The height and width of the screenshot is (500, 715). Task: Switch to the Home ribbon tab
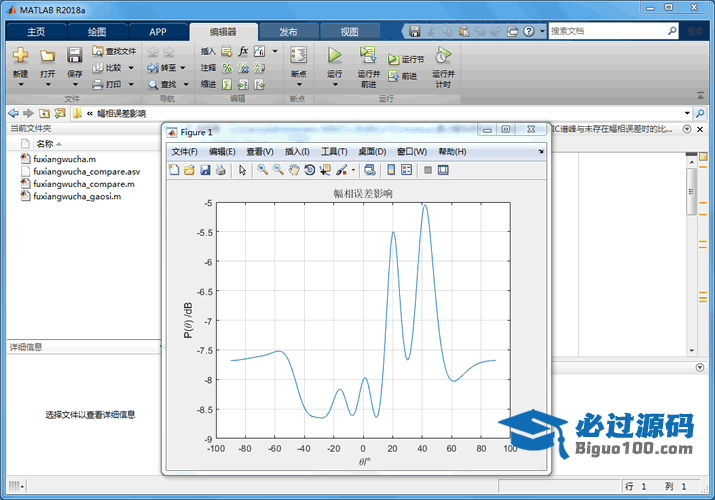pyautogui.click(x=36, y=32)
